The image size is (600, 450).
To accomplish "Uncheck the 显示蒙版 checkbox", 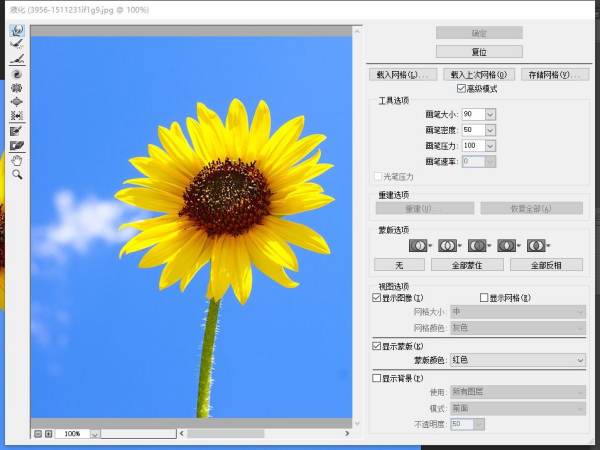I will (376, 346).
